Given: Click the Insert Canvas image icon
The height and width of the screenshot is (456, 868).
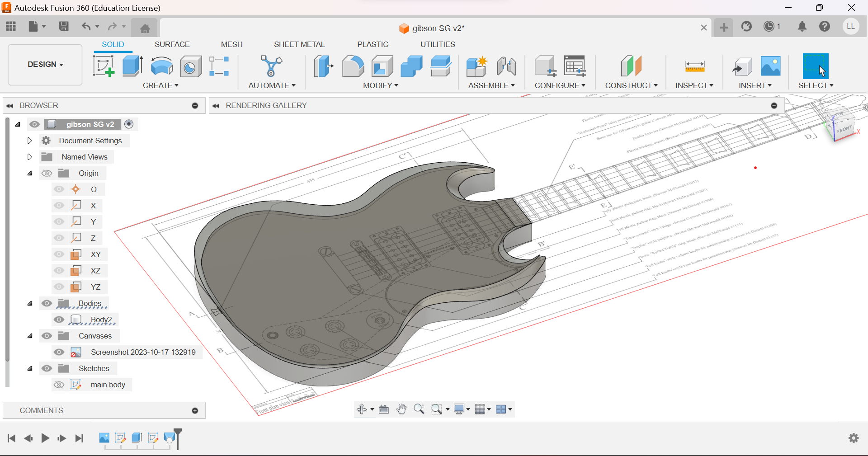Looking at the screenshot, I should click(x=771, y=66).
